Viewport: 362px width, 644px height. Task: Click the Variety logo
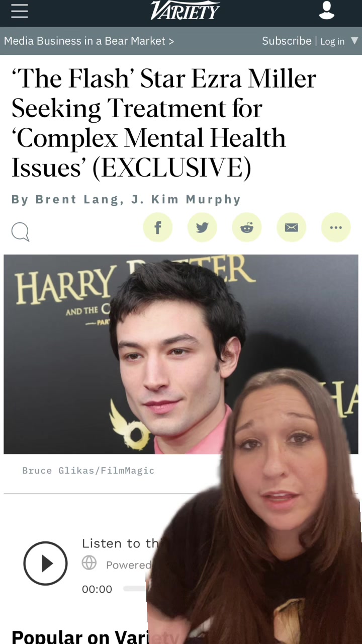pos(185,11)
